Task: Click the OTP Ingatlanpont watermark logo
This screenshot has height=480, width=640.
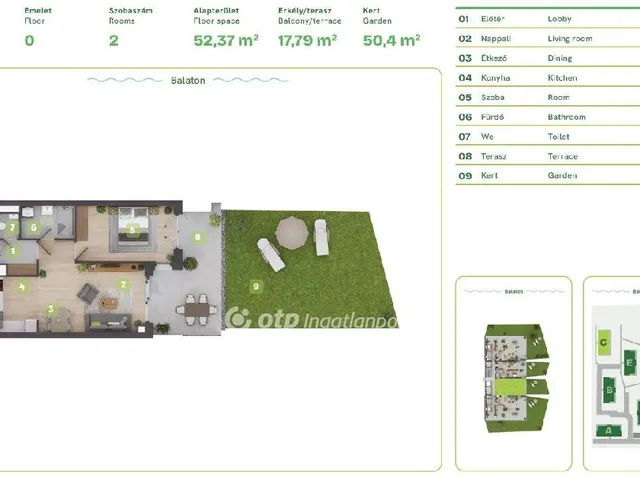Action: pos(312,318)
